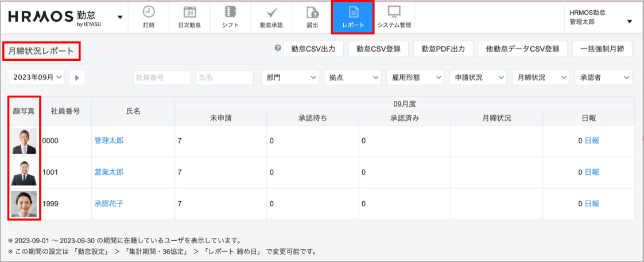Open 日報 link for 承認花子
The width and height of the screenshot is (644, 262).
[x=591, y=204]
